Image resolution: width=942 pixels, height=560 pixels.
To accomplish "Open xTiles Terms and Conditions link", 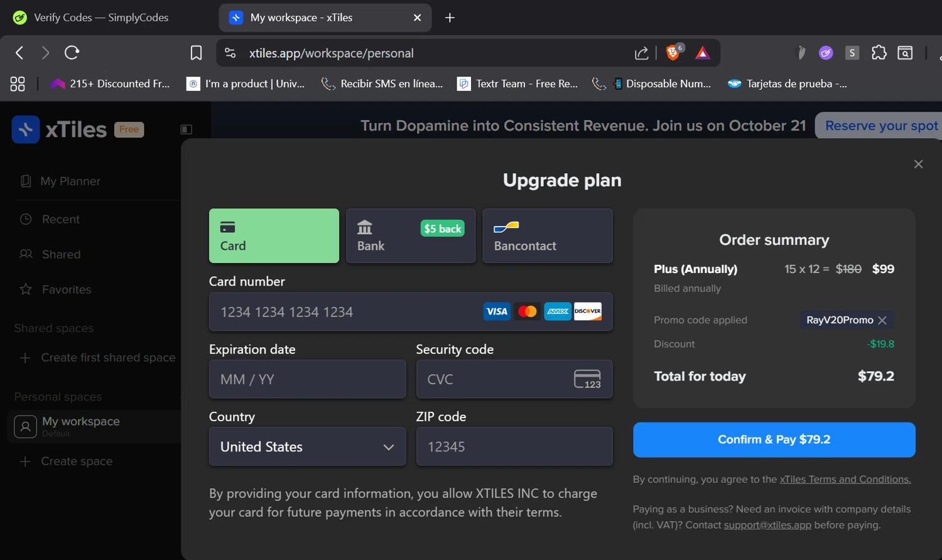I will click(x=845, y=479).
